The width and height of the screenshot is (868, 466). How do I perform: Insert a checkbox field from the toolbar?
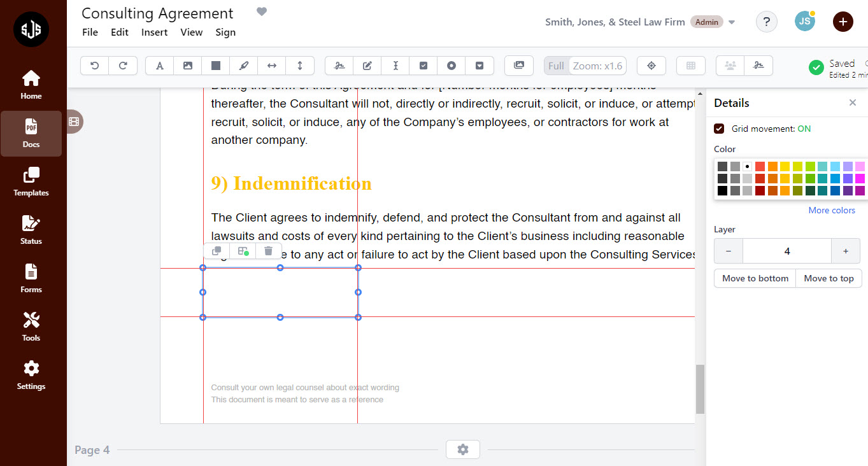click(423, 66)
